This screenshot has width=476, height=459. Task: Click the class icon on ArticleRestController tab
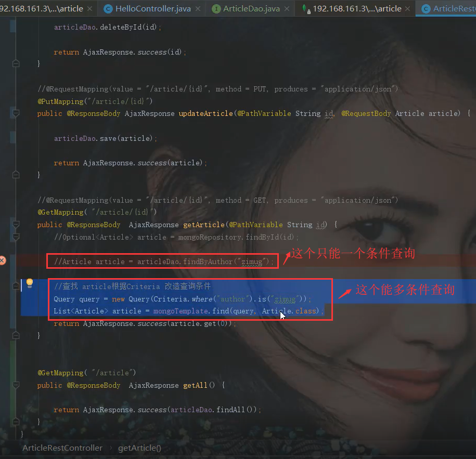tap(426, 9)
